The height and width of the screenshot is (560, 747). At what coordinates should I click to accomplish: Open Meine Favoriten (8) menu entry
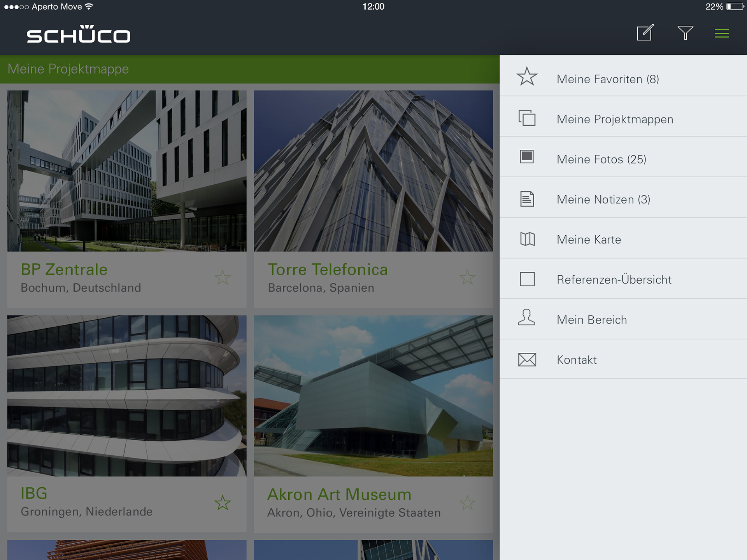[623, 76]
